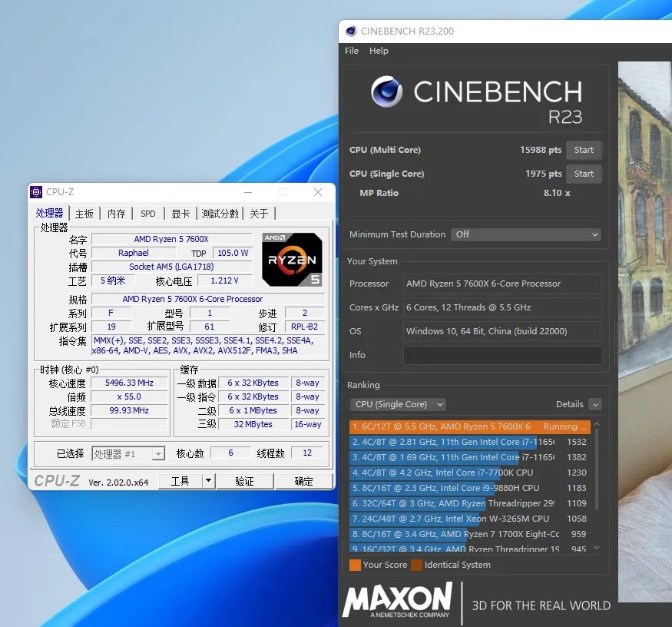Close the CPU-Z window
Viewport: 672px width, 627px height.
319,192
